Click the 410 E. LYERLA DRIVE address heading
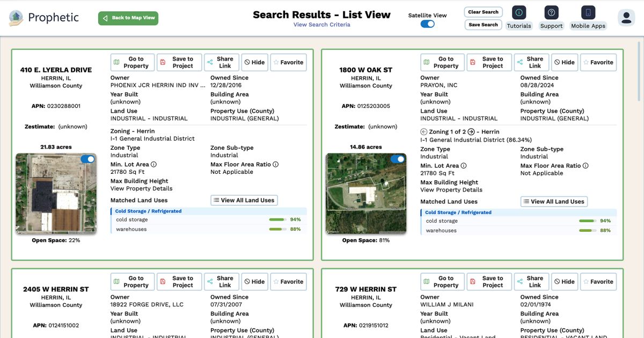 pos(56,70)
